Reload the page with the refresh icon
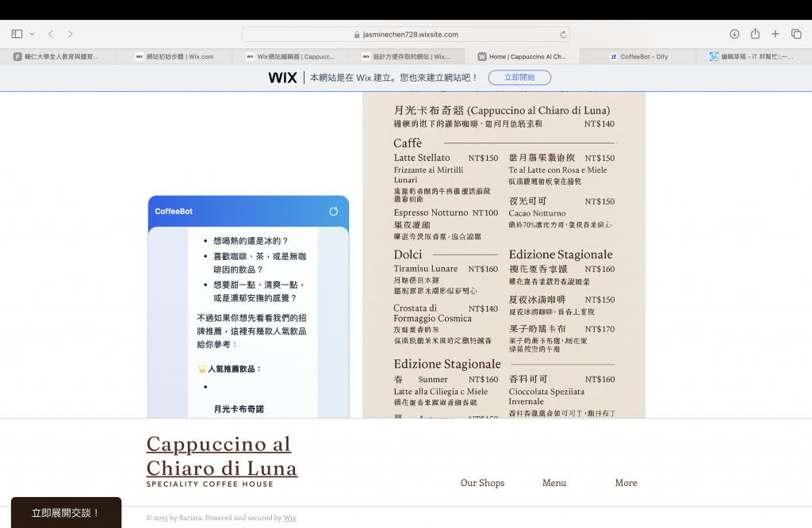Viewport: 812px width, 528px height. [x=563, y=35]
